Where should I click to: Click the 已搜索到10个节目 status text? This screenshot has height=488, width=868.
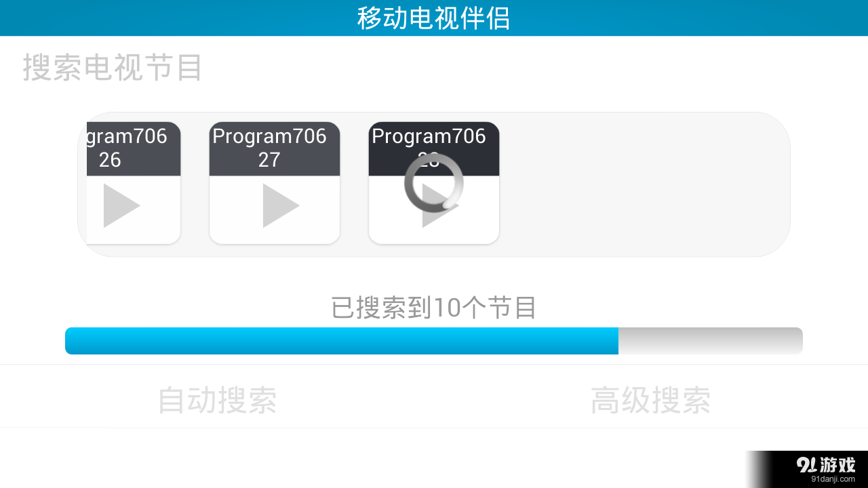[434, 307]
